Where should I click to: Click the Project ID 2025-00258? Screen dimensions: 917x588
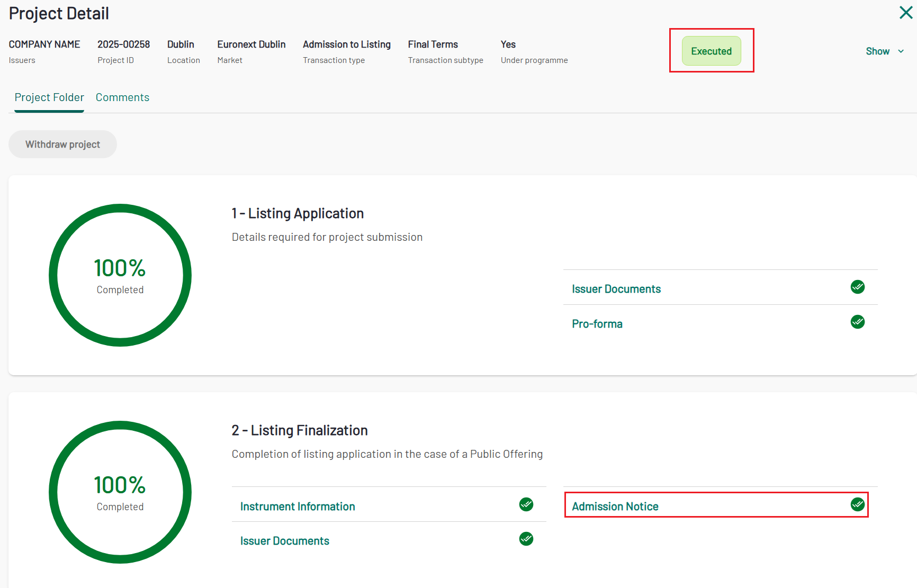(x=123, y=44)
